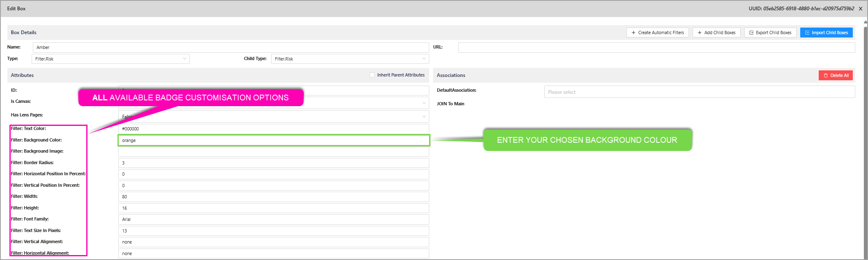Viewport: 868px width, 260px height.
Task: Click the Create Automatic Filters button
Action: [657, 32]
